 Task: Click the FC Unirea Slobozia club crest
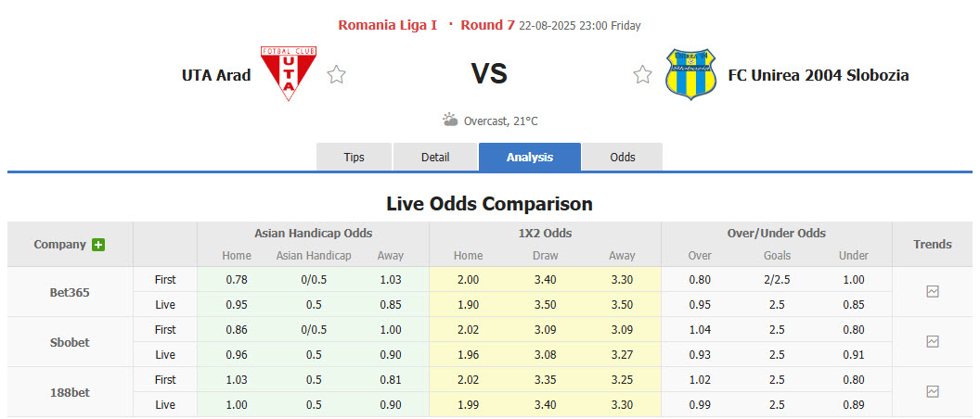coord(690,74)
